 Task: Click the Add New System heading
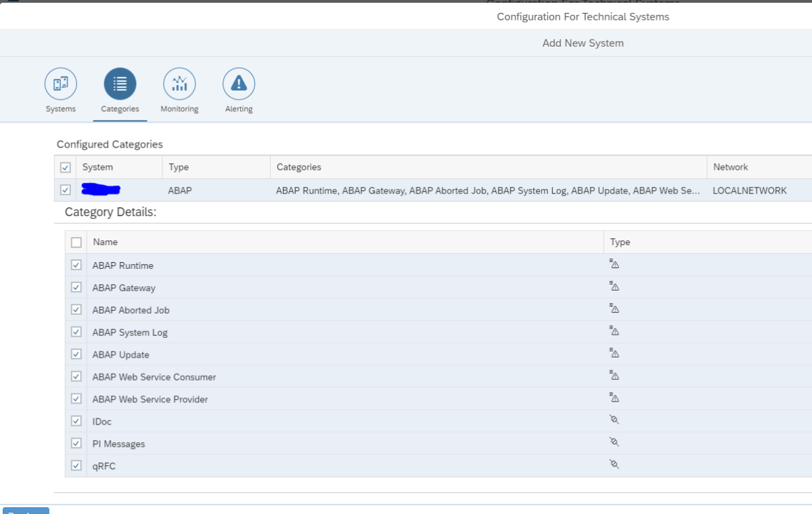tap(583, 43)
